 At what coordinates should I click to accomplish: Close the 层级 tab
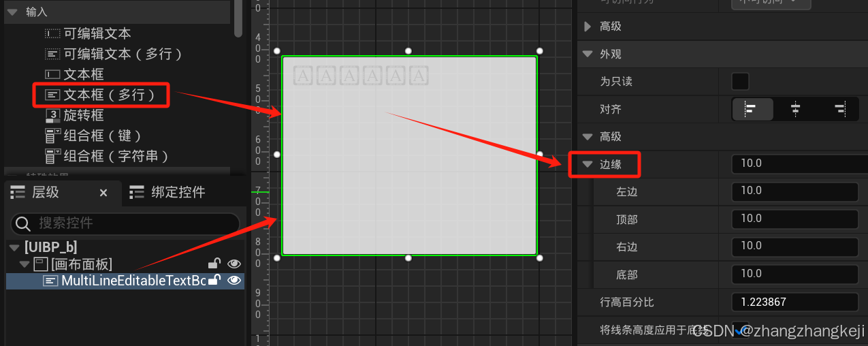coord(103,193)
